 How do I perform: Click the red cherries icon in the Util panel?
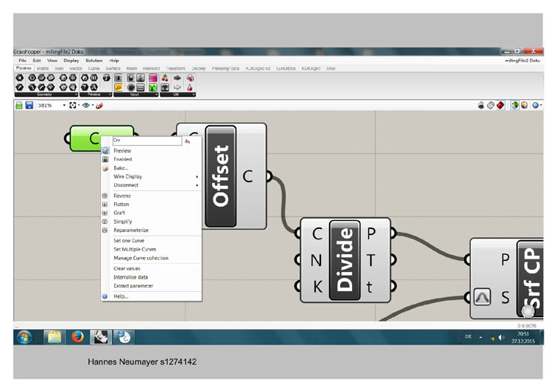(x=165, y=78)
